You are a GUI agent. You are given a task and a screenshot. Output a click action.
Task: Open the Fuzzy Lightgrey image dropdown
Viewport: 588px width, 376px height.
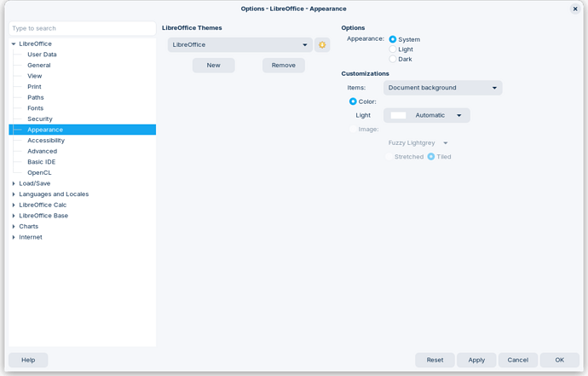pyautogui.click(x=418, y=143)
